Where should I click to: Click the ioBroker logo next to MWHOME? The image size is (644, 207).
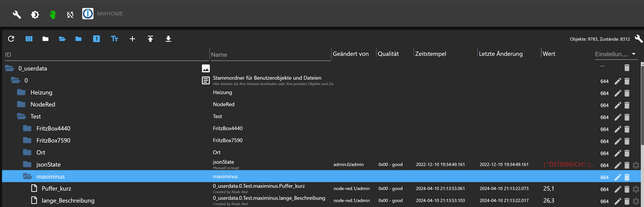point(88,14)
